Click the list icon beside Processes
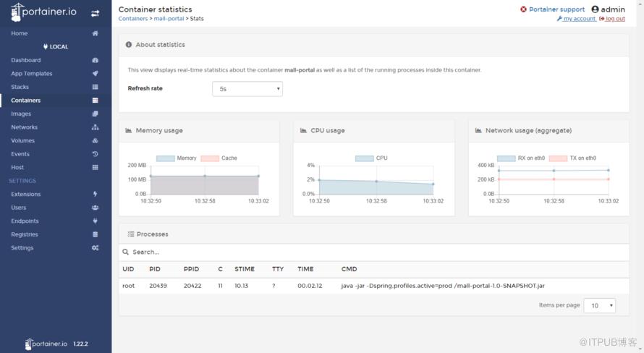 coord(130,234)
